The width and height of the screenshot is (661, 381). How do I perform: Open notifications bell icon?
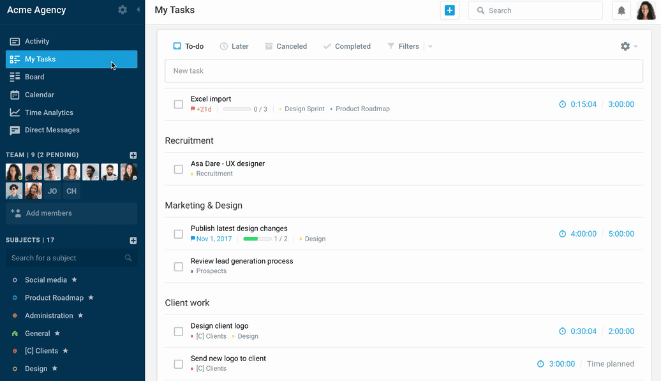point(621,11)
